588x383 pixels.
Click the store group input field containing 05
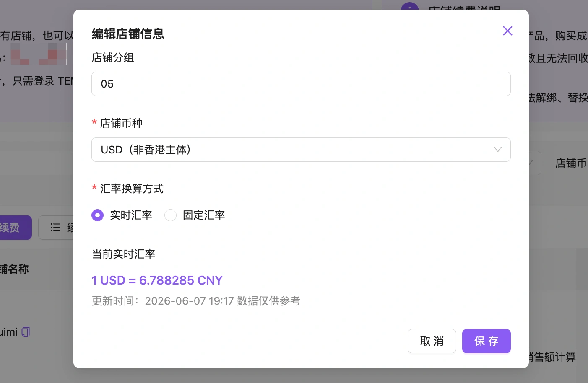tap(301, 84)
